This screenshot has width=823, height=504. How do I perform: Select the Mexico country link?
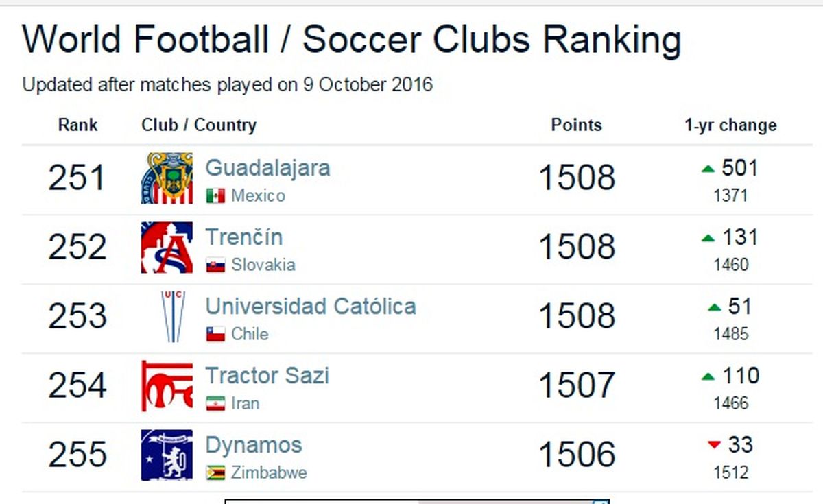(x=258, y=196)
